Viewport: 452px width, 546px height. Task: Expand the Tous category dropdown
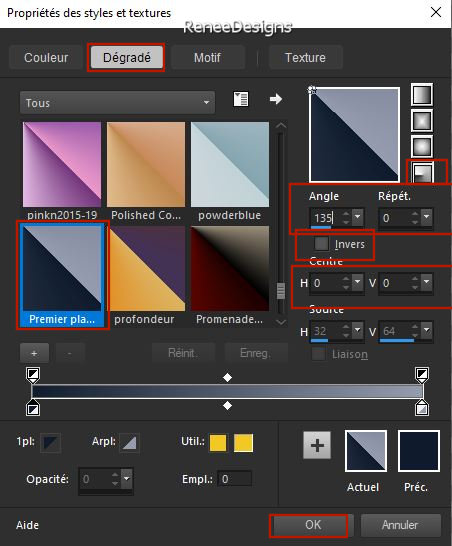(117, 103)
